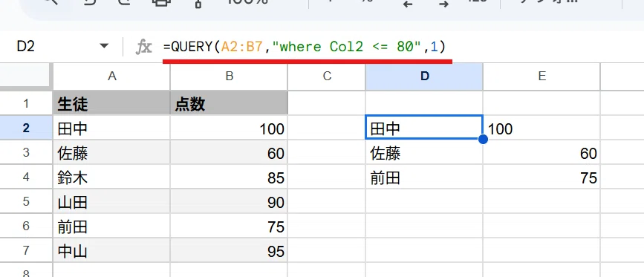Select row 7 header

[x=26, y=250]
